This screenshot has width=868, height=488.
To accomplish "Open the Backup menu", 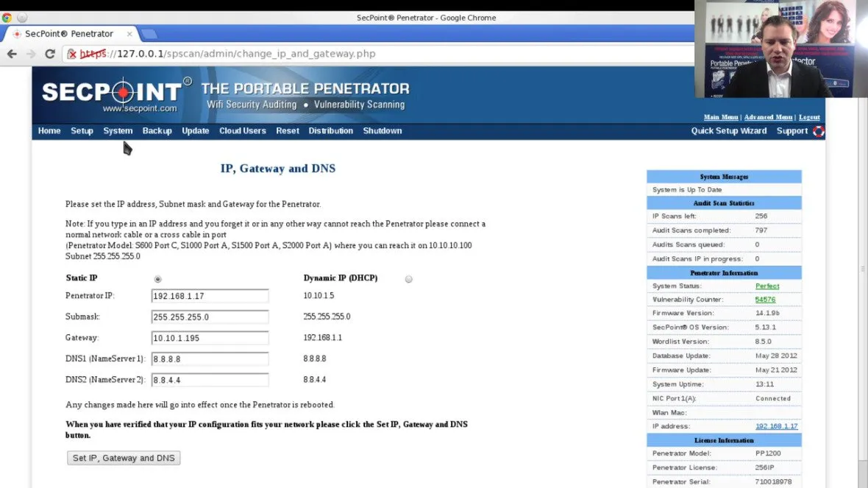I will [x=157, y=131].
